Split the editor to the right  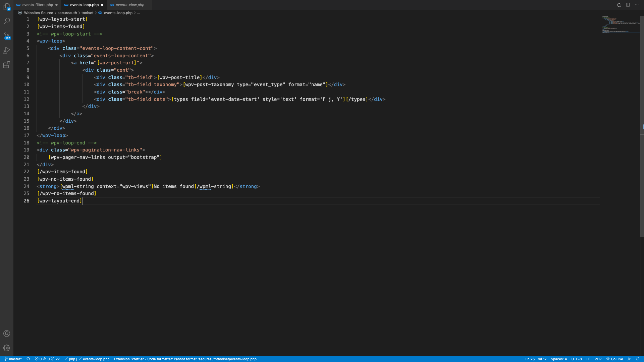click(x=628, y=5)
